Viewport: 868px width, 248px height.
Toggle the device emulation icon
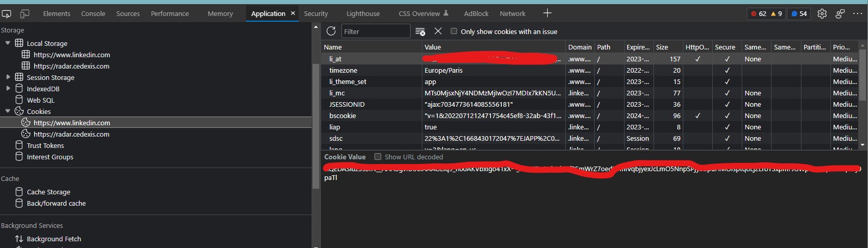(24, 14)
